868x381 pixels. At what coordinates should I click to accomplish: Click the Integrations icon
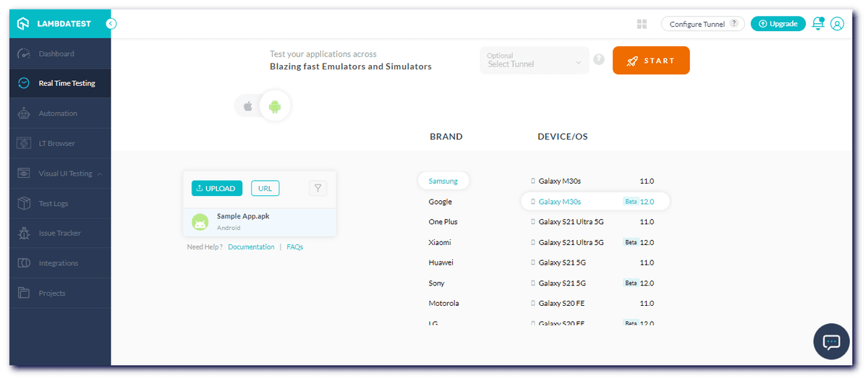click(24, 263)
